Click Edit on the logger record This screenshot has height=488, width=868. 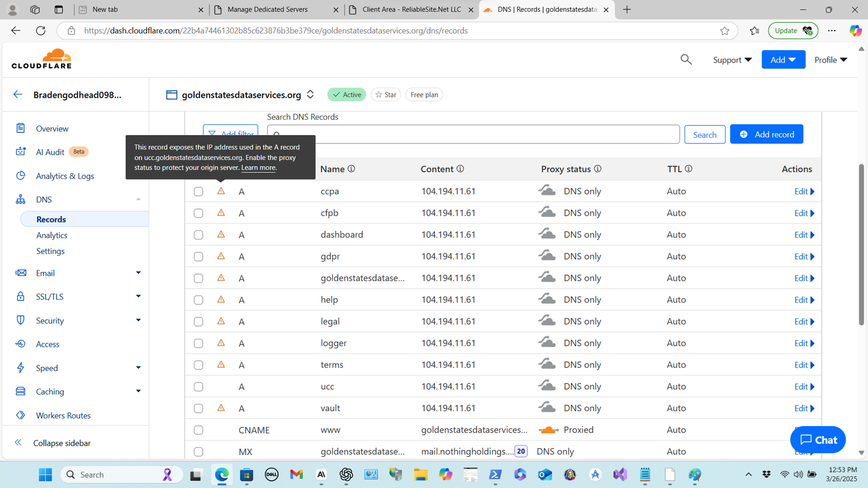click(804, 343)
